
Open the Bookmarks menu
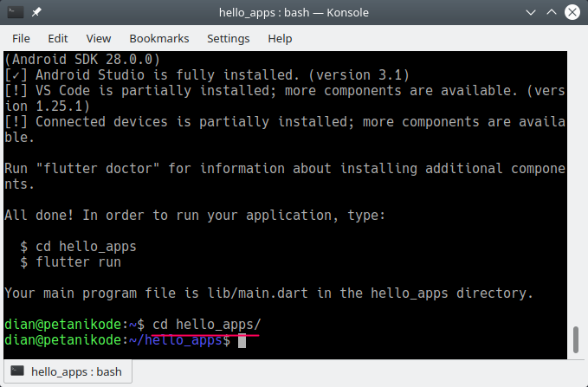(x=159, y=38)
